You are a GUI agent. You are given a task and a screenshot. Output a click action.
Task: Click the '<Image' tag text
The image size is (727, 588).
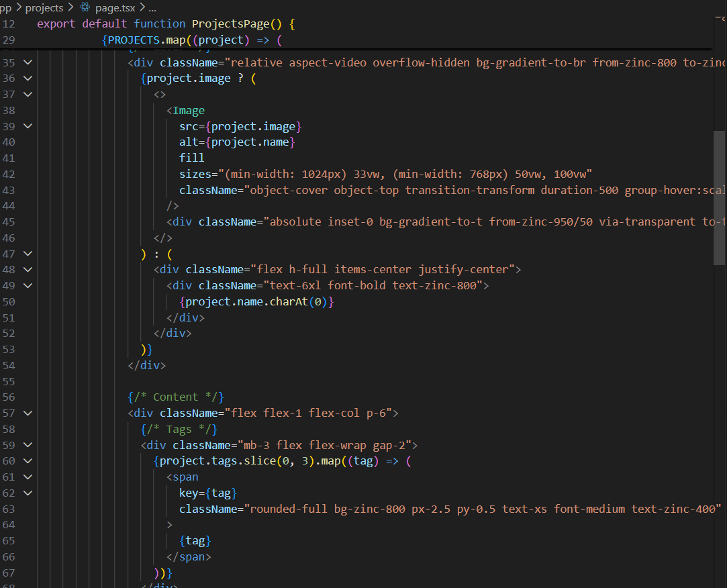[185, 110]
